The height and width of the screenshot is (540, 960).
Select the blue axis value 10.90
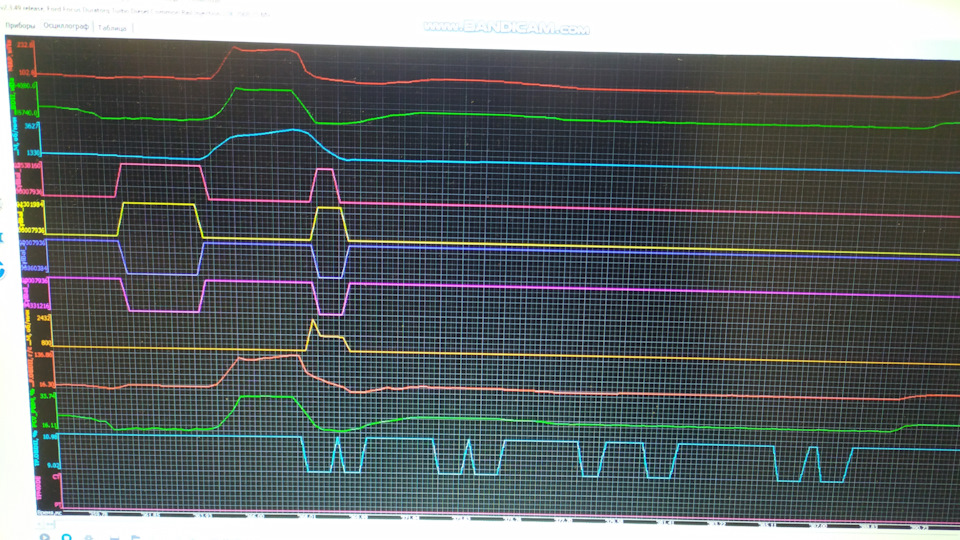point(50,437)
